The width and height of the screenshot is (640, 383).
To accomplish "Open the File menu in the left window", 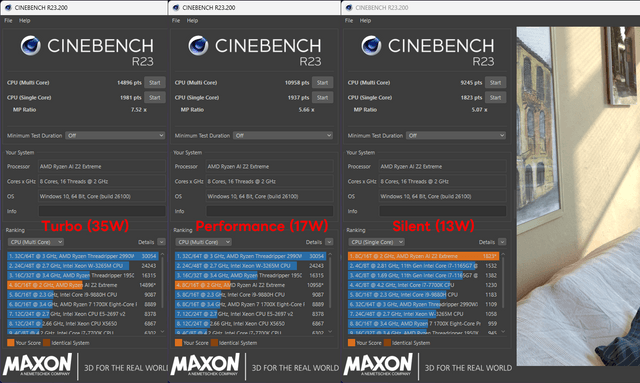I will (8, 20).
